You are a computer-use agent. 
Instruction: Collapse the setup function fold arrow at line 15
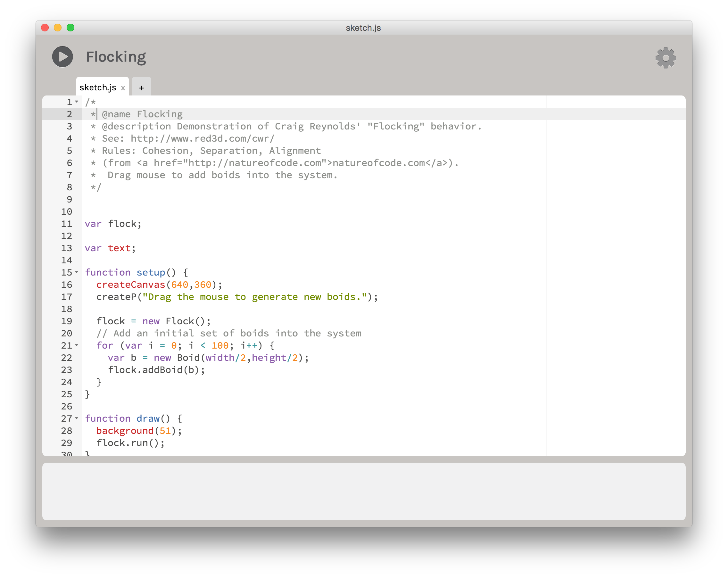pos(77,272)
